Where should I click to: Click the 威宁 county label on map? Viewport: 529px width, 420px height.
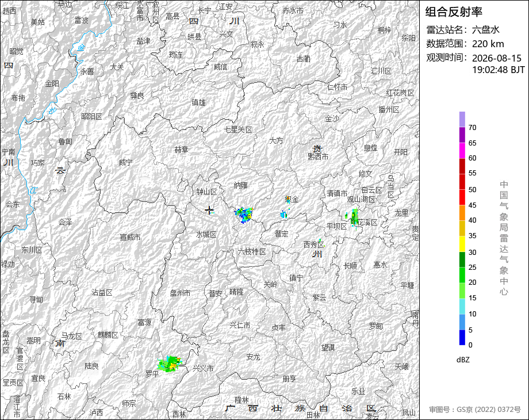click(125, 163)
